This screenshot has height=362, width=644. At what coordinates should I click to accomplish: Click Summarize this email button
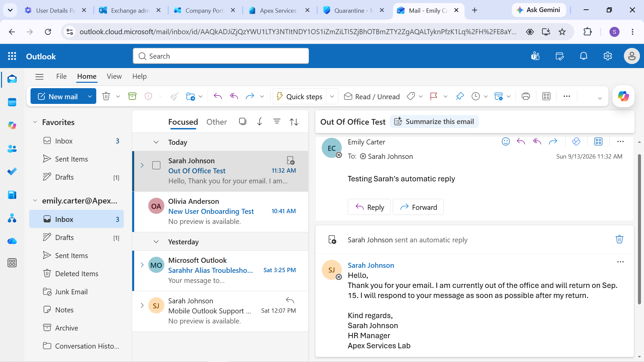[434, 122]
